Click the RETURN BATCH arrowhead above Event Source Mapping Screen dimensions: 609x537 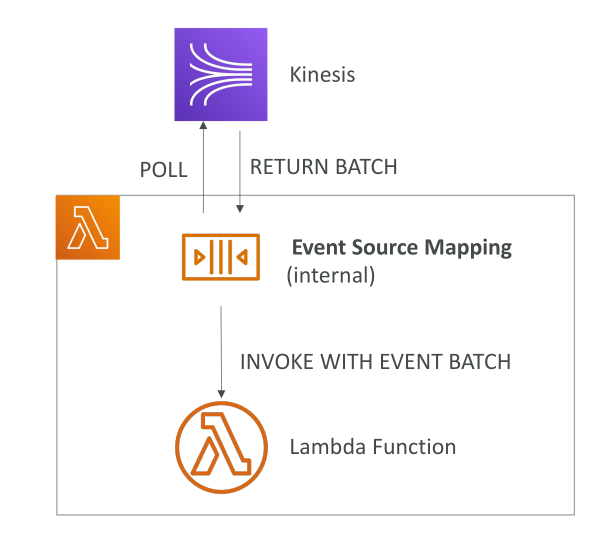240,209
